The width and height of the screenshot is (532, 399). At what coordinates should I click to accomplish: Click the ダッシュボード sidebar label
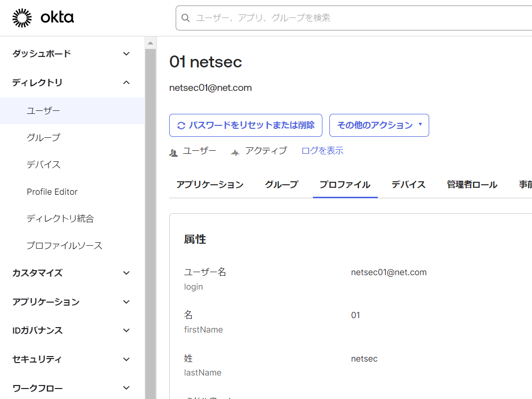pyautogui.click(x=42, y=53)
